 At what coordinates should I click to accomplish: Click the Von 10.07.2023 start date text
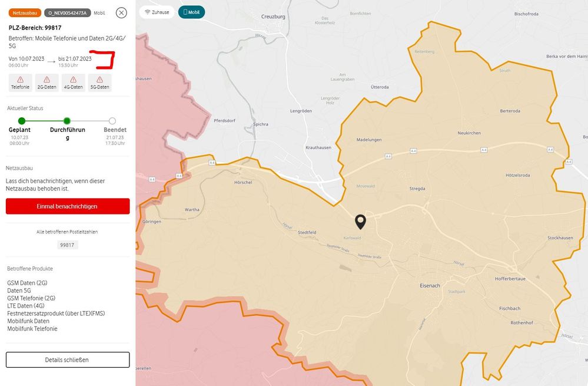[x=26, y=58]
